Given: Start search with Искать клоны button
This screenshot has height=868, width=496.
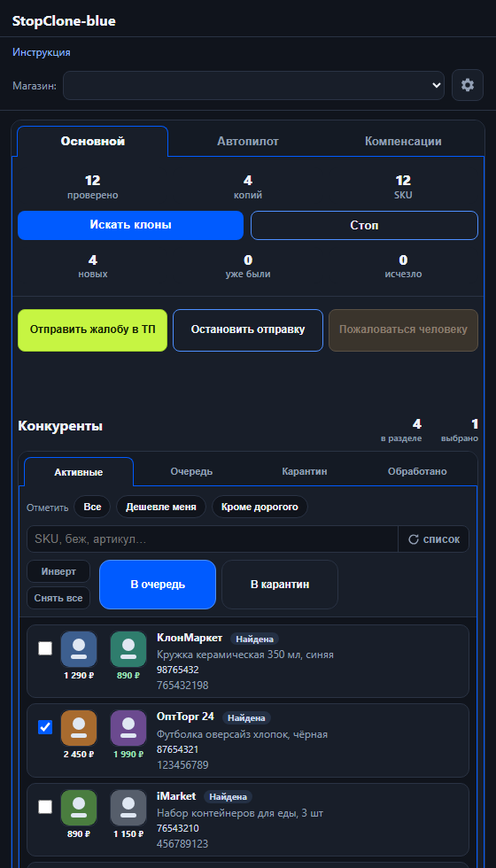Looking at the screenshot, I should tap(131, 225).
